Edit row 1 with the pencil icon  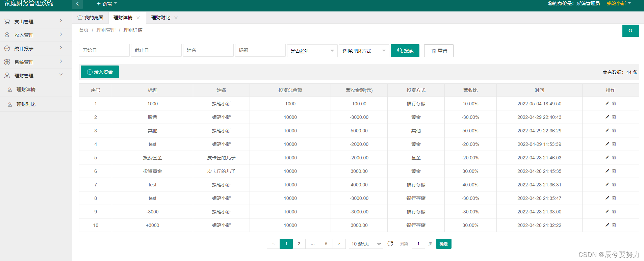click(x=607, y=103)
